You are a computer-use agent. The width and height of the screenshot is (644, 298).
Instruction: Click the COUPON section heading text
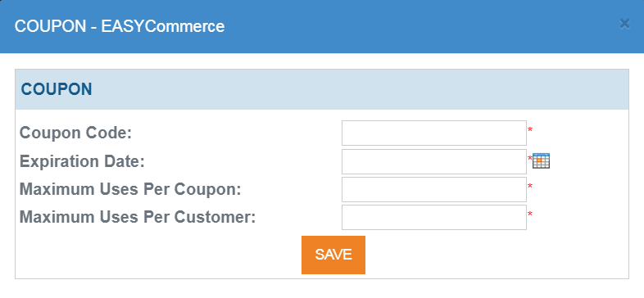[57, 89]
